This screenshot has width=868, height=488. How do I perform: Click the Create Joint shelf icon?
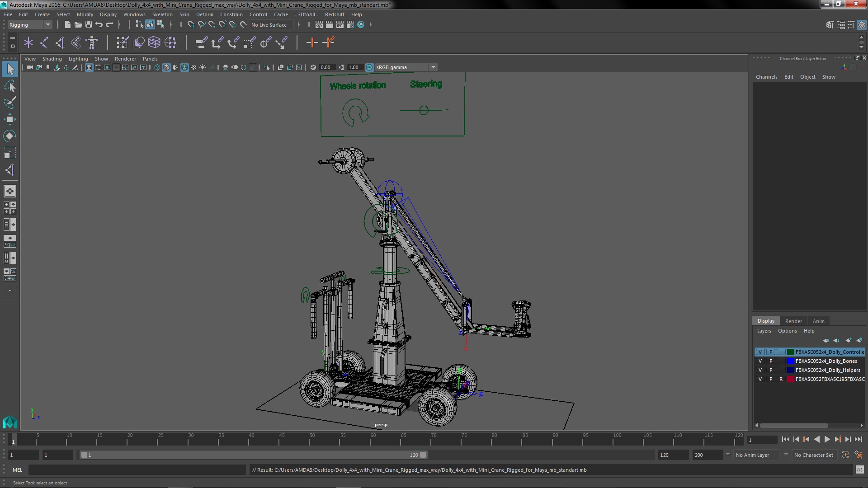(x=44, y=42)
